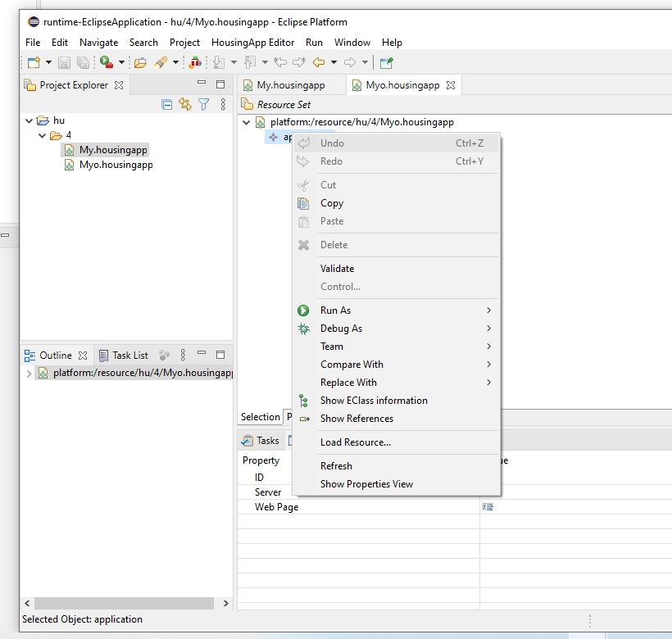Click the grey spheres icon beside Task List
This screenshot has width=672, height=639.
(164, 355)
